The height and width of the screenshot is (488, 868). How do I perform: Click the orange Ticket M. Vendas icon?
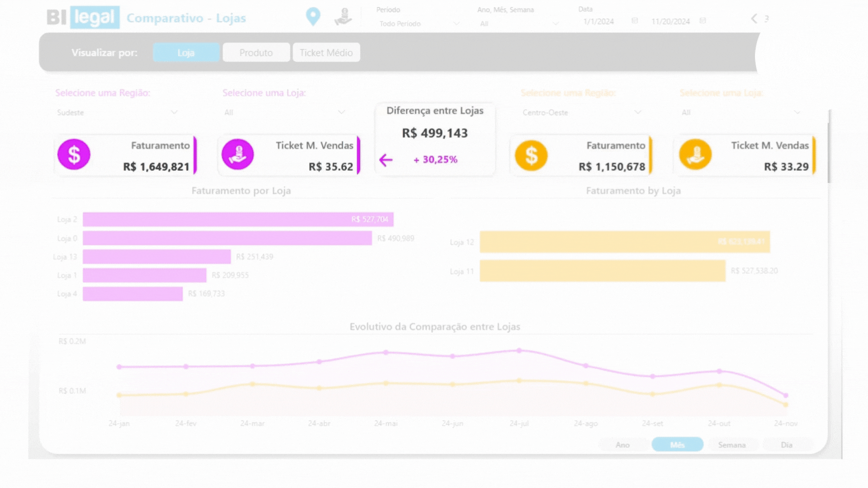pos(695,155)
